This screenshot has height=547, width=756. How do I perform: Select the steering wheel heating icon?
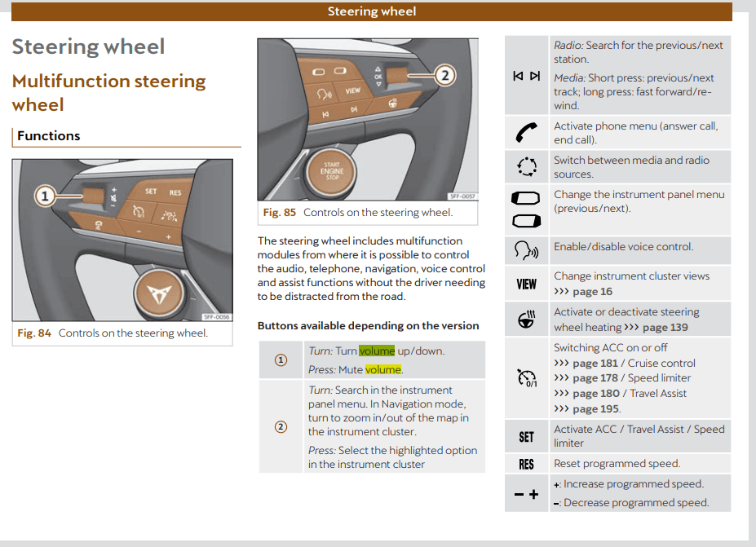526,320
